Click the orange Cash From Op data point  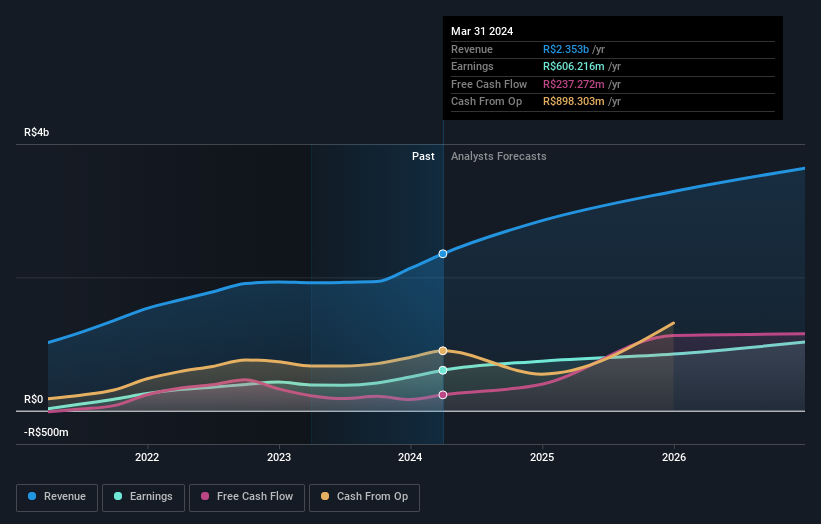pos(443,351)
